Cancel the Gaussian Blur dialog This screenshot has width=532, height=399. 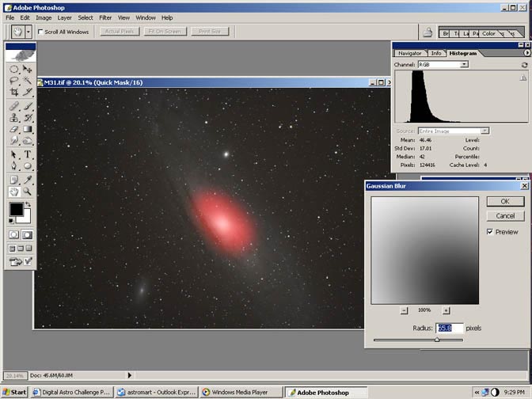(x=505, y=215)
